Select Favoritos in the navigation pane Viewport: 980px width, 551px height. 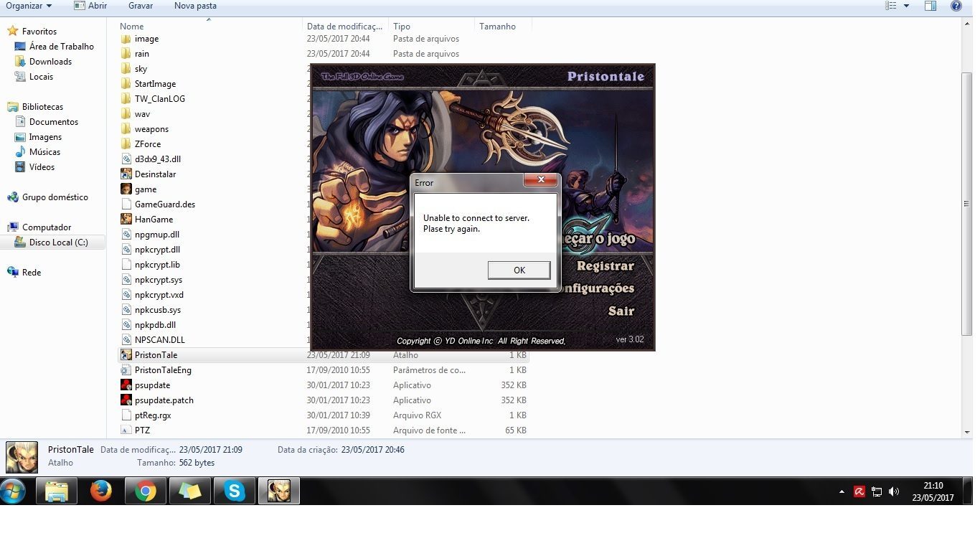39,32
